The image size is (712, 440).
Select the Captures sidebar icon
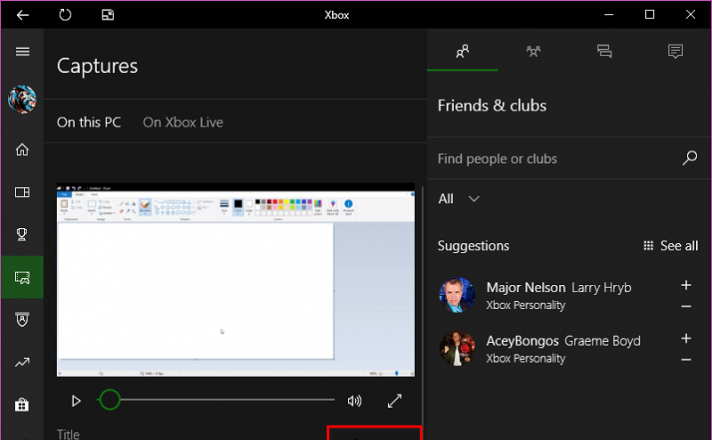coord(22,277)
